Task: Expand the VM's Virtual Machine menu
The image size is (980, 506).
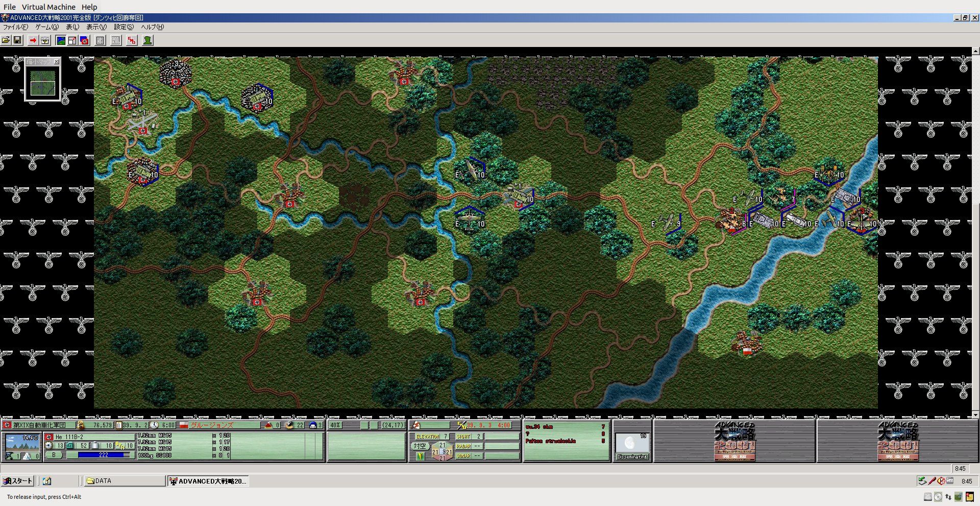Action: tap(48, 7)
